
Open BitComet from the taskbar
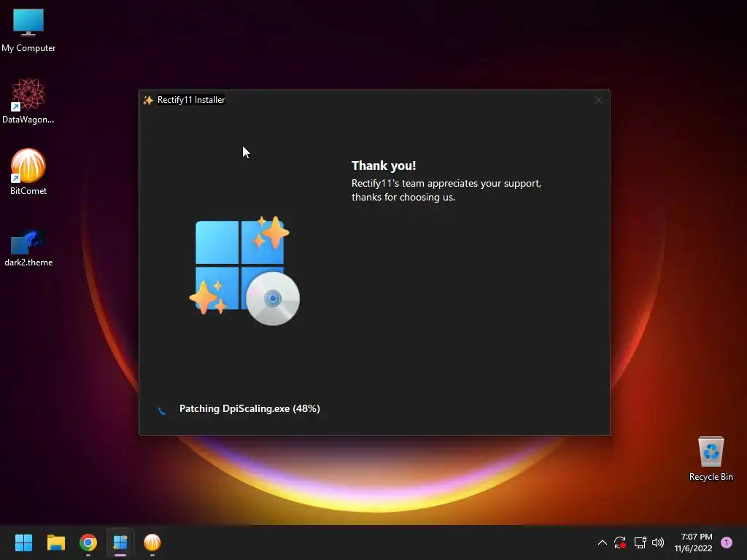[152, 542]
